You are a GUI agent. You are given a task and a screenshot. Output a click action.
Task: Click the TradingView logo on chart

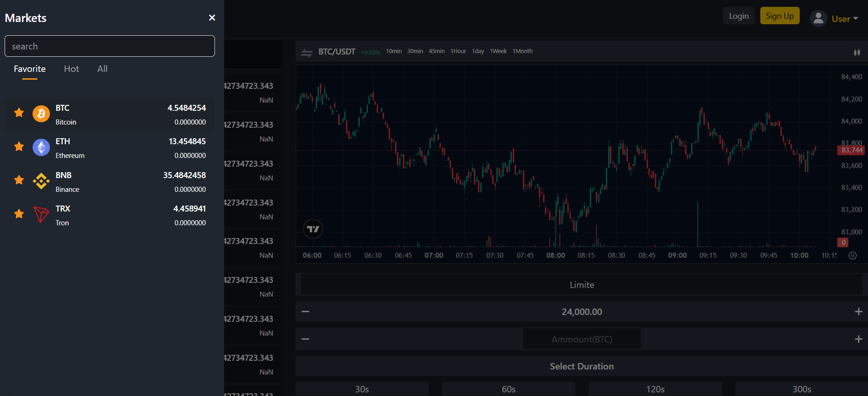tap(313, 229)
